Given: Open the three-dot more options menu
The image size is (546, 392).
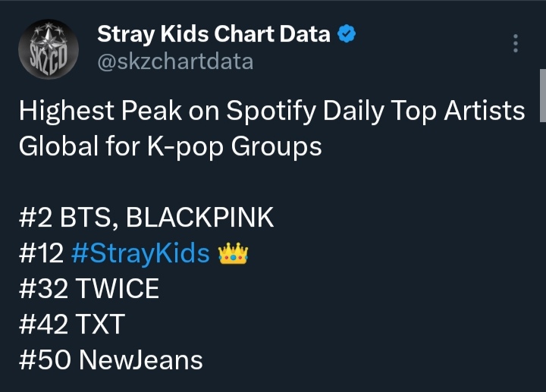Looking at the screenshot, I should pos(516,43).
